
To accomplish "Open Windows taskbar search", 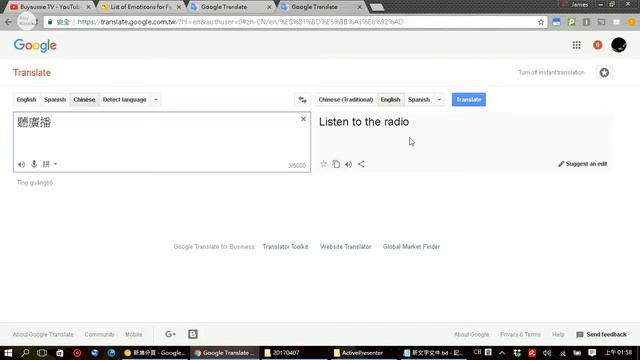I will pos(25,353).
